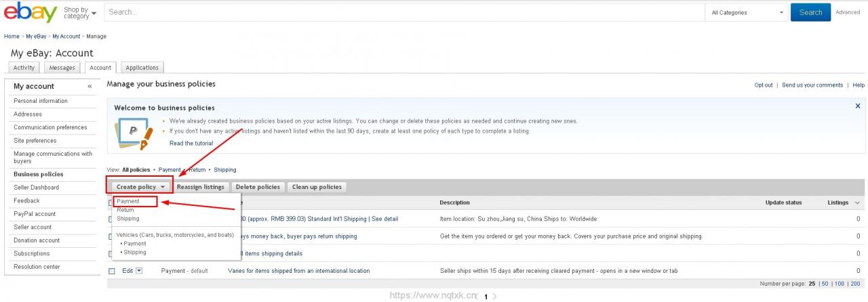The height and width of the screenshot is (302, 868).
Task: Click the business policies document illustration
Action: [133, 133]
